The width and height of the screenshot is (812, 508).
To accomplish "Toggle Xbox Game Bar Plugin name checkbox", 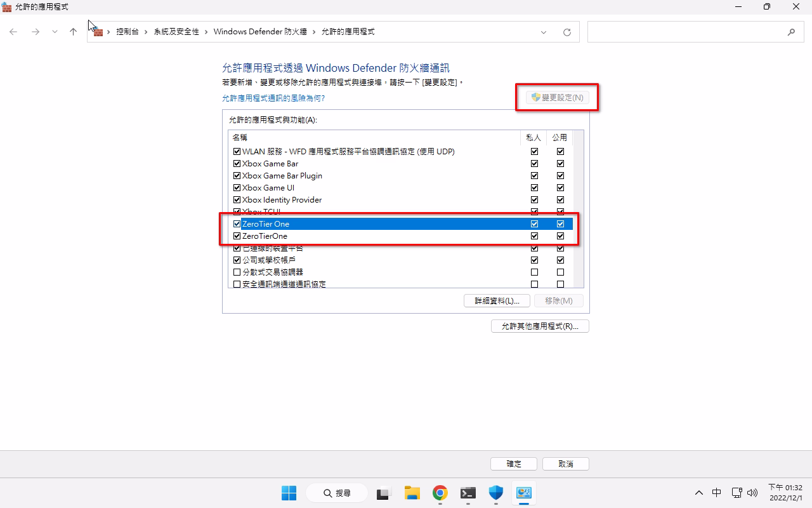I will coord(237,176).
